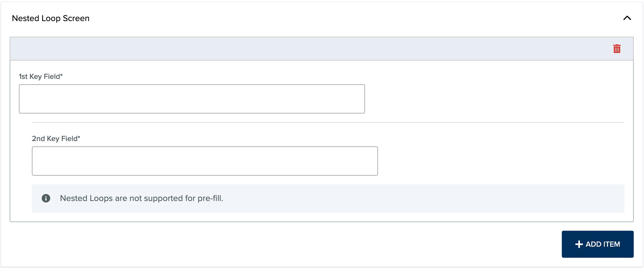Add a new loop item
This screenshot has height=268, width=644.
(x=597, y=244)
